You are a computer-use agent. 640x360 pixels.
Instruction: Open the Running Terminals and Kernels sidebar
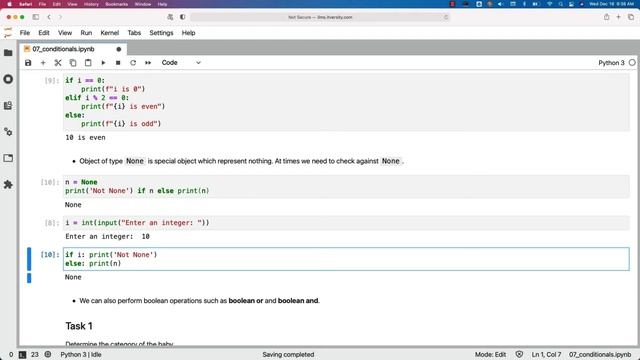pyautogui.click(x=8, y=79)
